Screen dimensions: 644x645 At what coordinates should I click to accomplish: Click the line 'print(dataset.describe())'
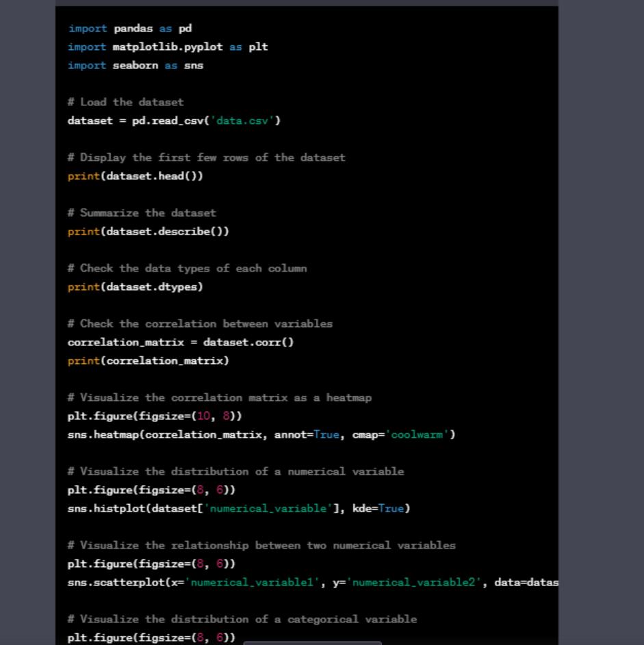148,231
